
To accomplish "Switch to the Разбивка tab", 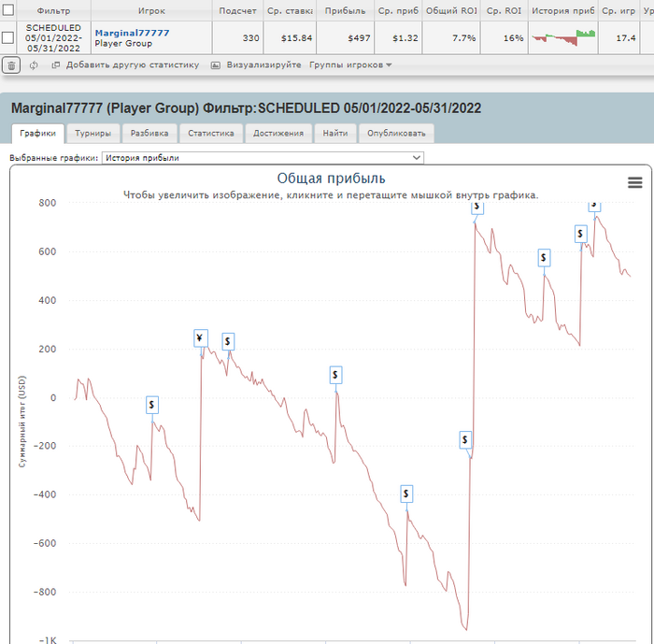I will click(x=149, y=133).
